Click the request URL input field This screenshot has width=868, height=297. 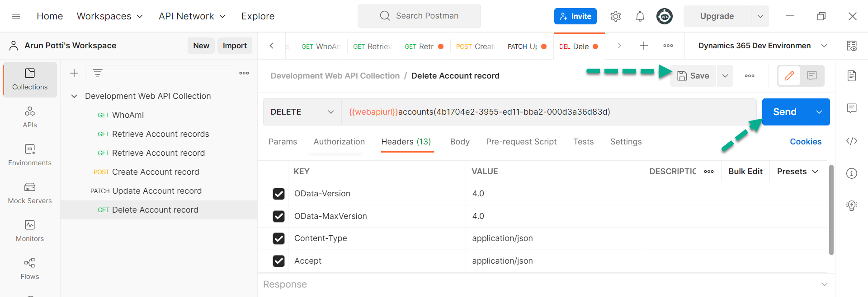[549, 112]
